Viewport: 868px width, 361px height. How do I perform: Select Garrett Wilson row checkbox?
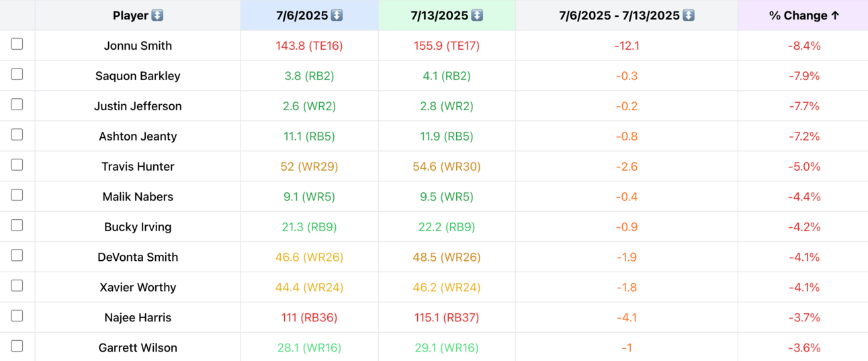point(17,346)
